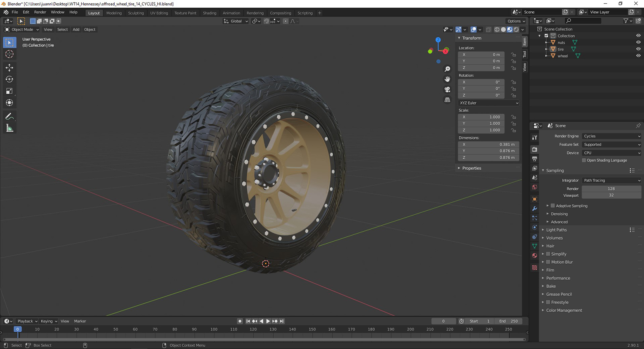Screen dimensions: 644x349
Task: Select the Rotate tool
Action: point(9,79)
